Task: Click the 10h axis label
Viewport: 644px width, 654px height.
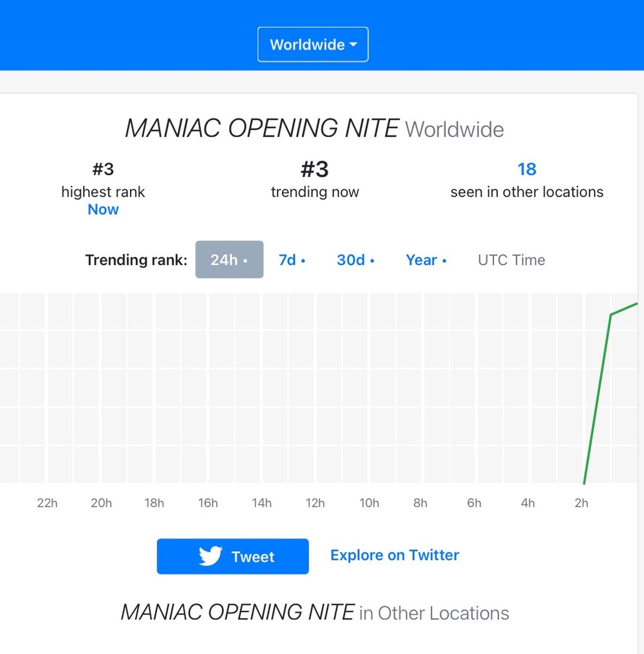Action: 369,503
